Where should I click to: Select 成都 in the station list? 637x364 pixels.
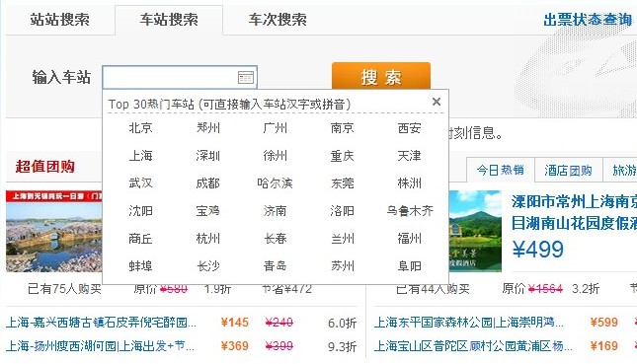coord(208,183)
